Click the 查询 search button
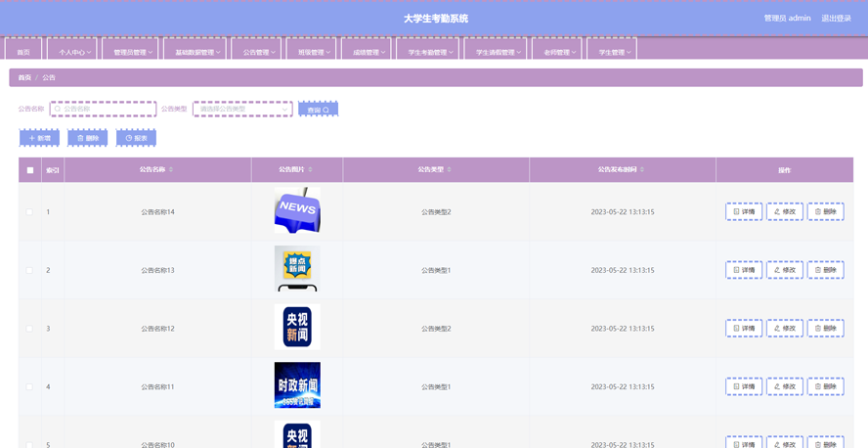The height and width of the screenshot is (448, 868). (x=319, y=110)
